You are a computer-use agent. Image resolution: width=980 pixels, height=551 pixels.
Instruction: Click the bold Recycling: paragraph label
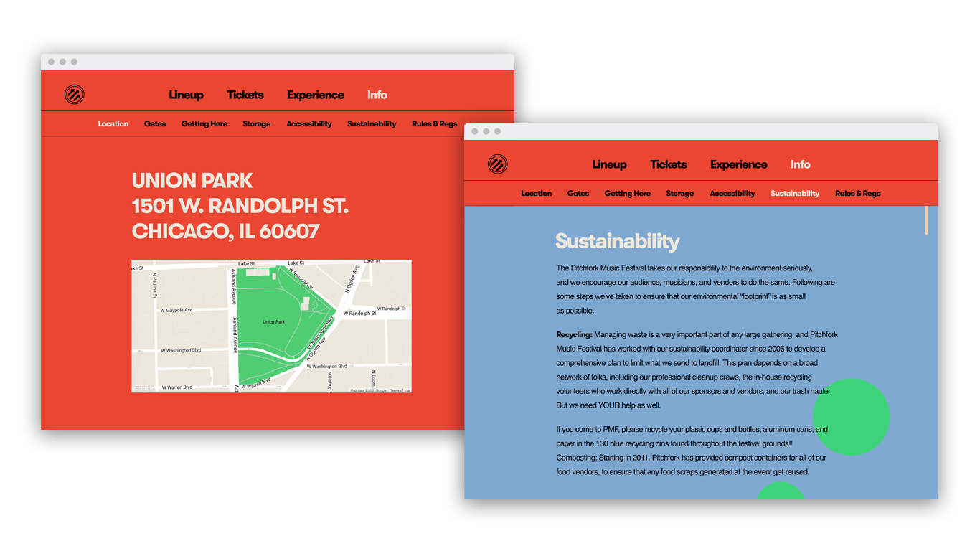click(x=574, y=334)
